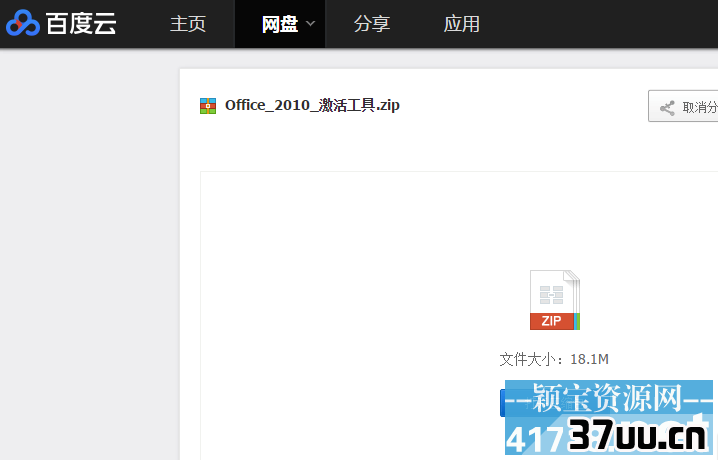Go to the 分享 tab
Screen dimensions: 718x460
372,24
